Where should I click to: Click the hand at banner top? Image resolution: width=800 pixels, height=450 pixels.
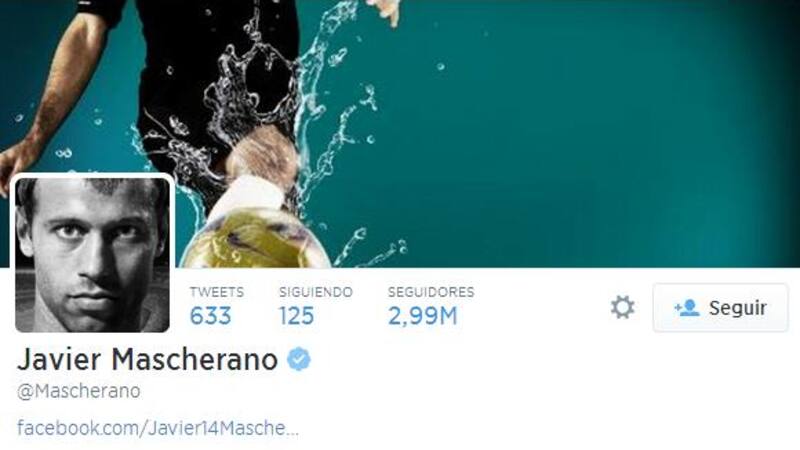tap(384, 10)
